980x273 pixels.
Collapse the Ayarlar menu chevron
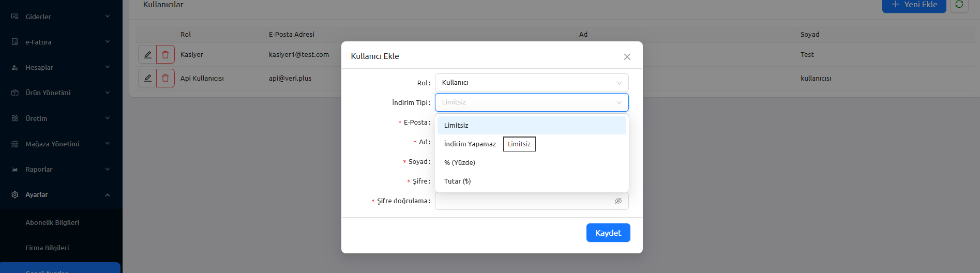coord(108,194)
